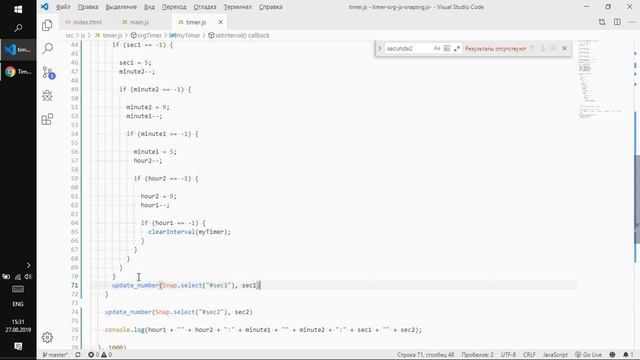The image size is (640, 360).
Task: Open the Extensions view
Action: pos(47,119)
